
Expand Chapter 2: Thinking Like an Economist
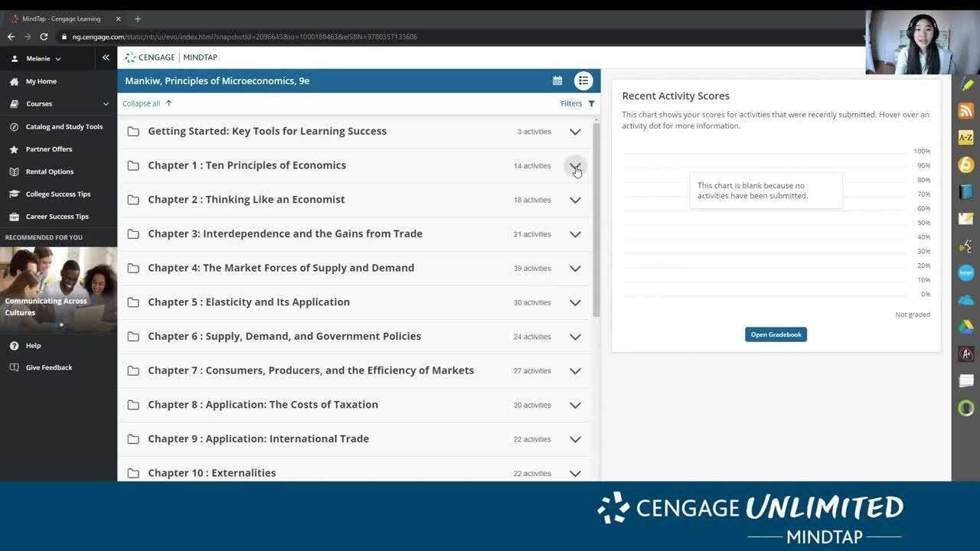pos(575,200)
